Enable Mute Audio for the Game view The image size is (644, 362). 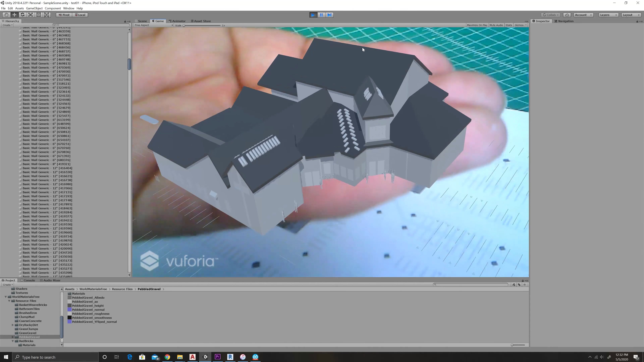496,25
